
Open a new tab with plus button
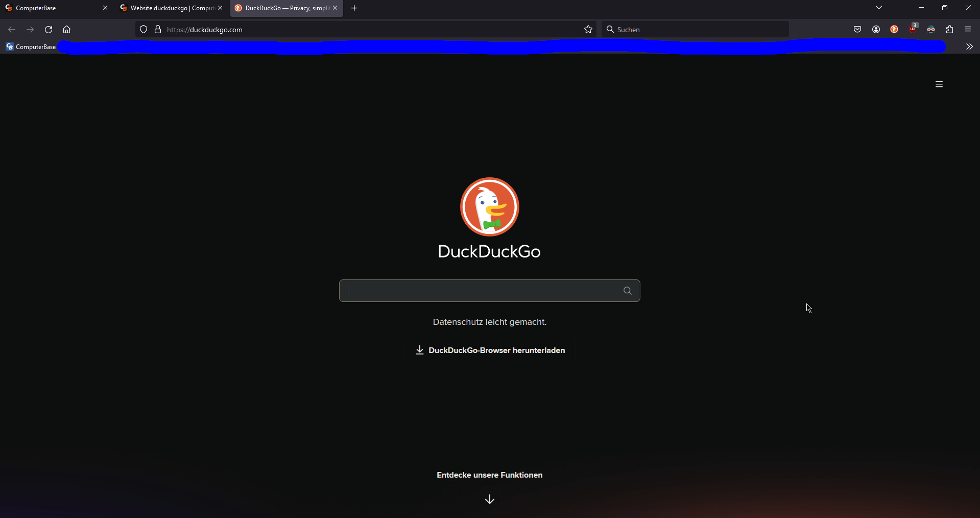[354, 8]
